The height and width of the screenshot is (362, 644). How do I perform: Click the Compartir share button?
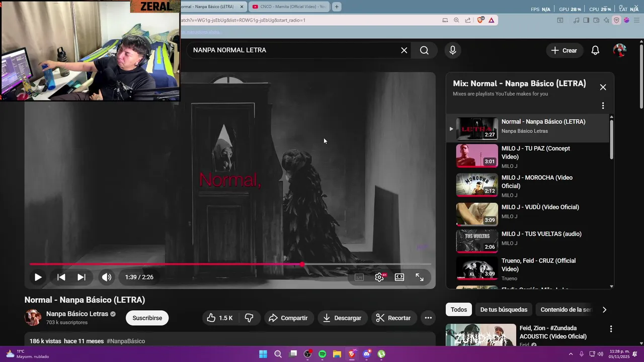pyautogui.click(x=288, y=318)
